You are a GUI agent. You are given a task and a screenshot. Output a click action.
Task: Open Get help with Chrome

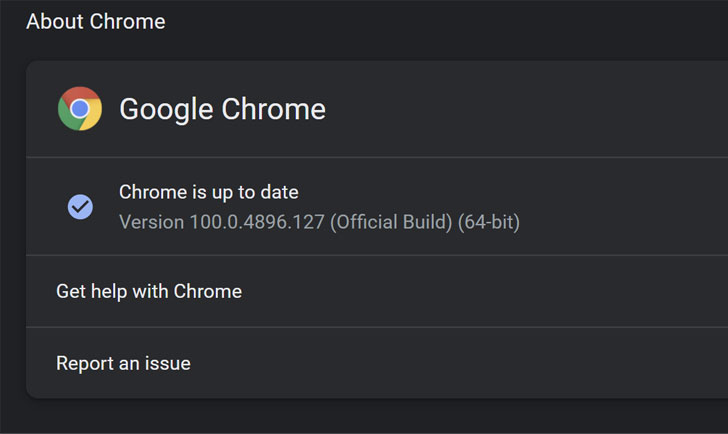(x=149, y=292)
